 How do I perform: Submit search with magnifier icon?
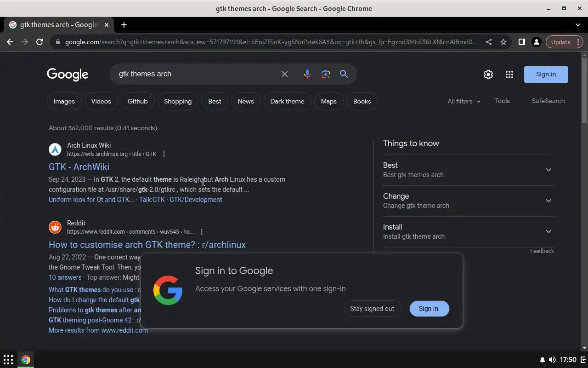coord(344,74)
